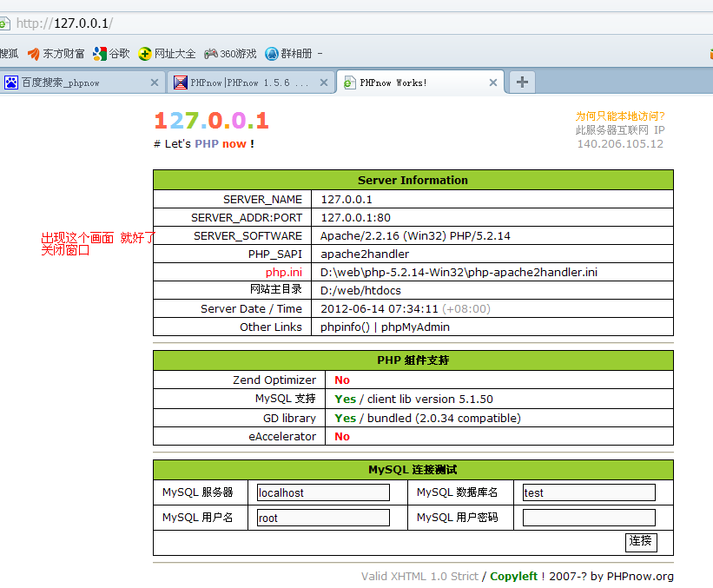Click the PHP 组件支持 table header
The image size is (713, 588).
[x=413, y=360]
